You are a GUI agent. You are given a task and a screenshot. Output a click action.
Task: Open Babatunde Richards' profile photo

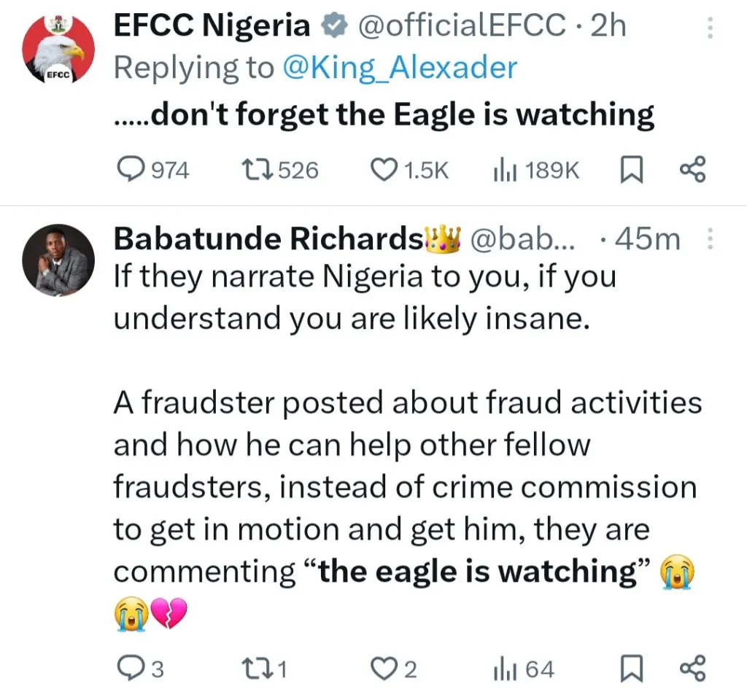click(58, 260)
